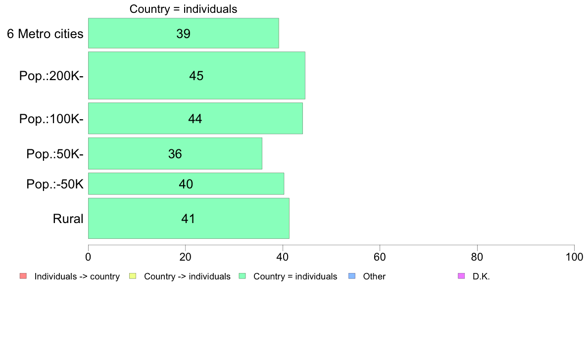The width and height of the screenshot is (588, 364).
Task: Click the 60 tick label on x-axis
Action: (380, 257)
